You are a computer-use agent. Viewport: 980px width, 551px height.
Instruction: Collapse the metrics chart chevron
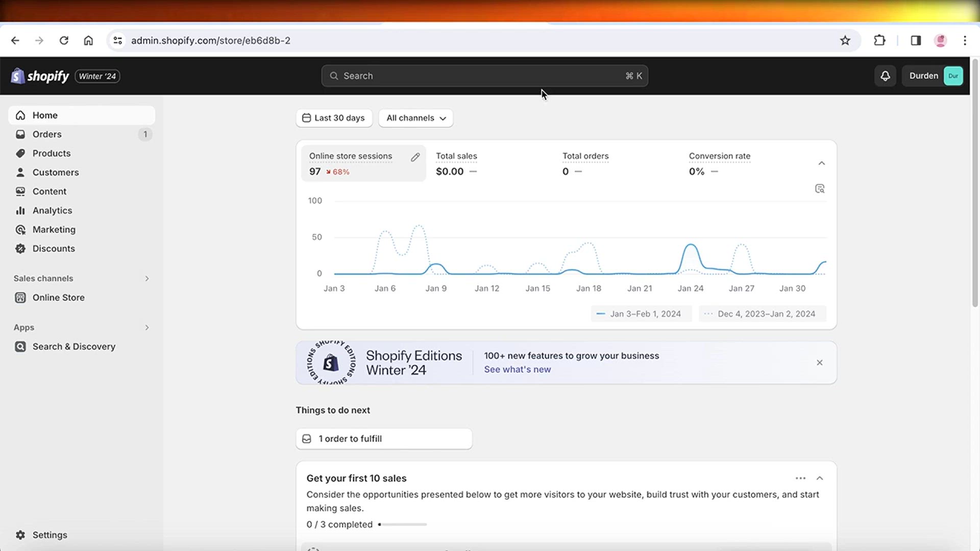(822, 163)
